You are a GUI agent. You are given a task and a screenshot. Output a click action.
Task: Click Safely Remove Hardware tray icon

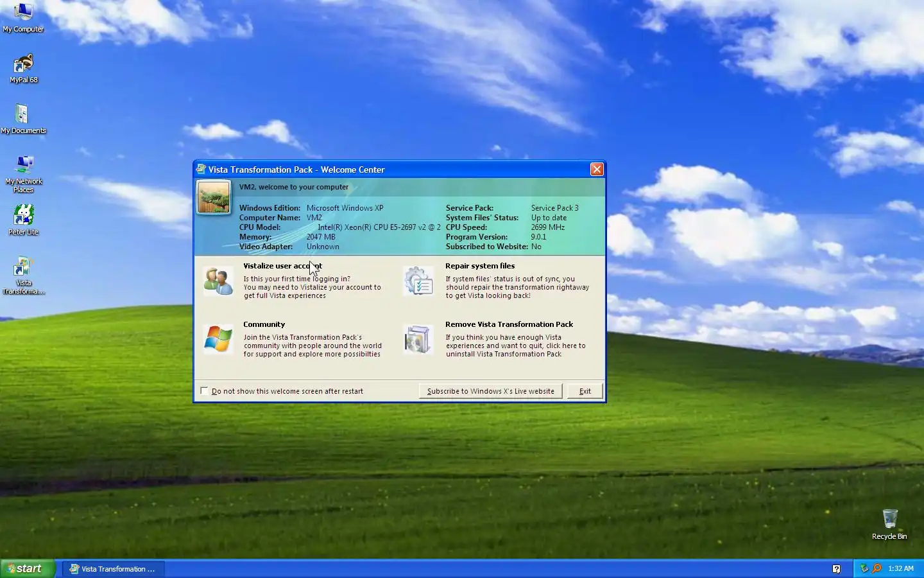864,568
